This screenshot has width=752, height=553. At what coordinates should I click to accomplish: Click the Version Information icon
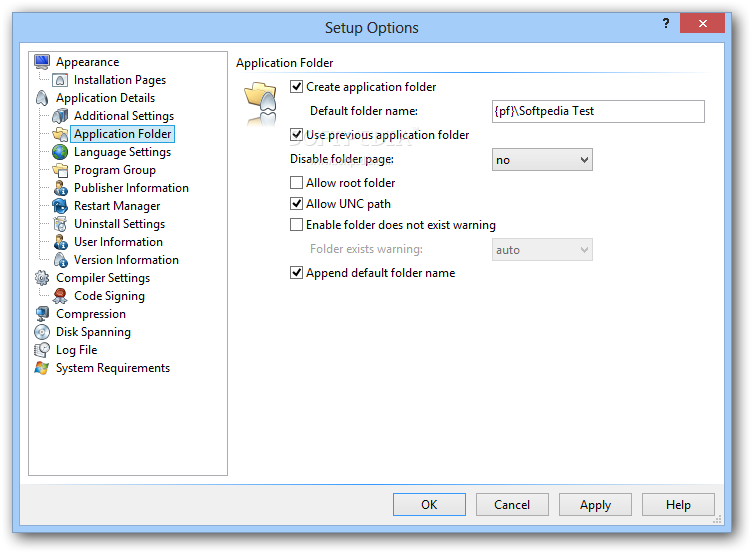(x=60, y=260)
